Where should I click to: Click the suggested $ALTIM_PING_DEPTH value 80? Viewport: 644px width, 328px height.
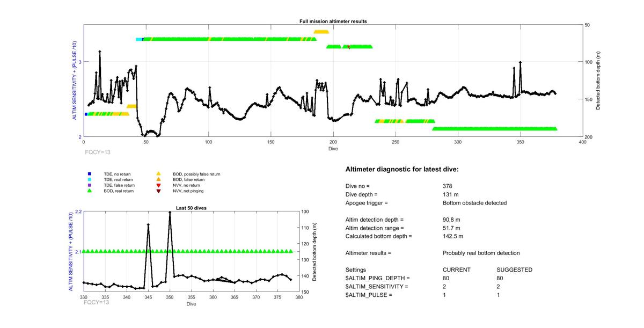[x=501, y=278]
